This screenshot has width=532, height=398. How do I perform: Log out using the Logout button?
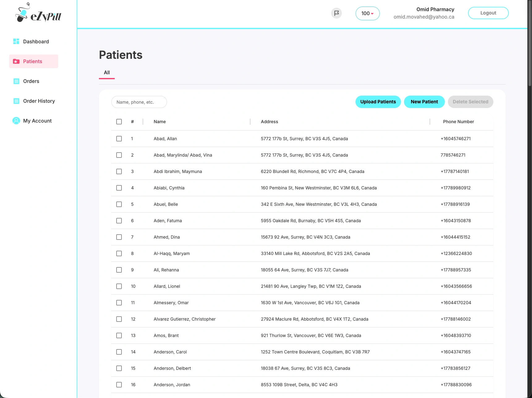point(488,13)
